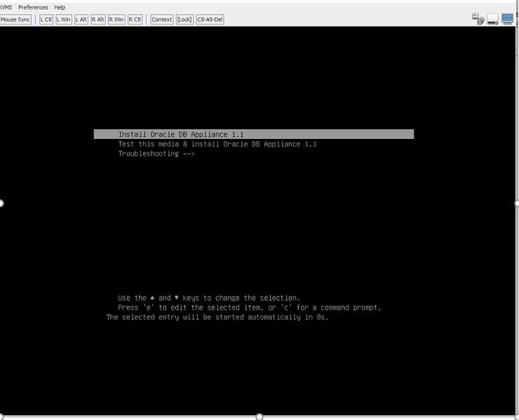Toggle the R Alt key button
Image resolution: width=519 pixels, height=420 pixels.
[98, 20]
